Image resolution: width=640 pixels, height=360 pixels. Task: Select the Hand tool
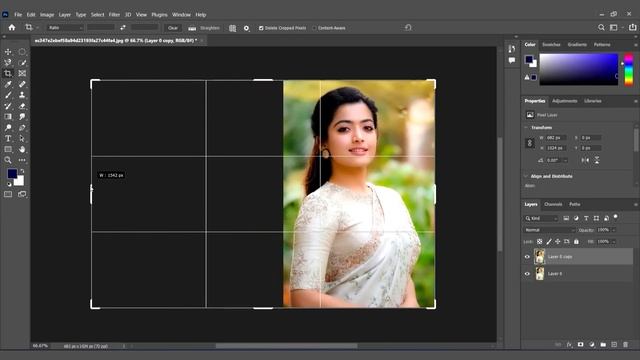point(22,149)
